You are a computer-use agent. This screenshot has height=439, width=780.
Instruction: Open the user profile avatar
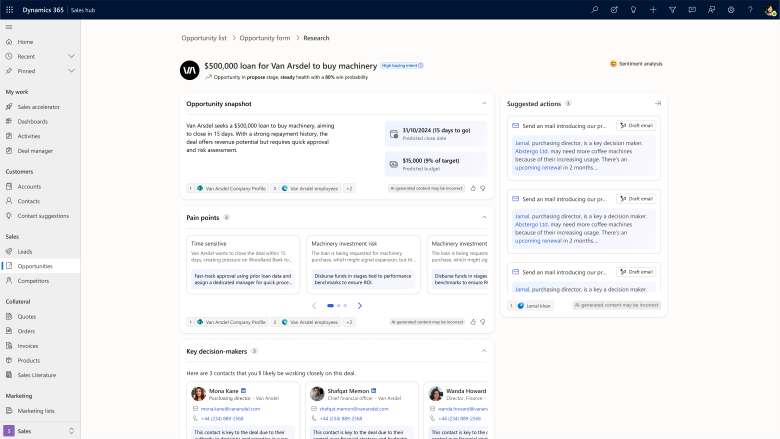click(x=770, y=10)
